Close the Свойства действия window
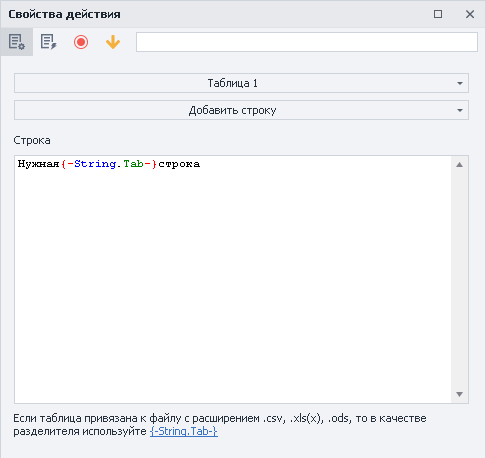 click(470, 14)
